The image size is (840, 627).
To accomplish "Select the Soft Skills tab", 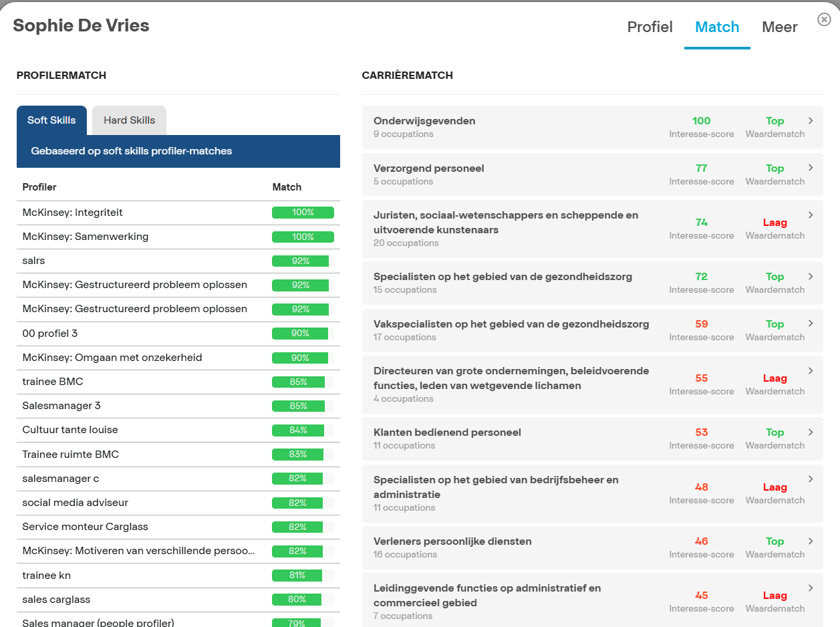I will tap(51, 120).
